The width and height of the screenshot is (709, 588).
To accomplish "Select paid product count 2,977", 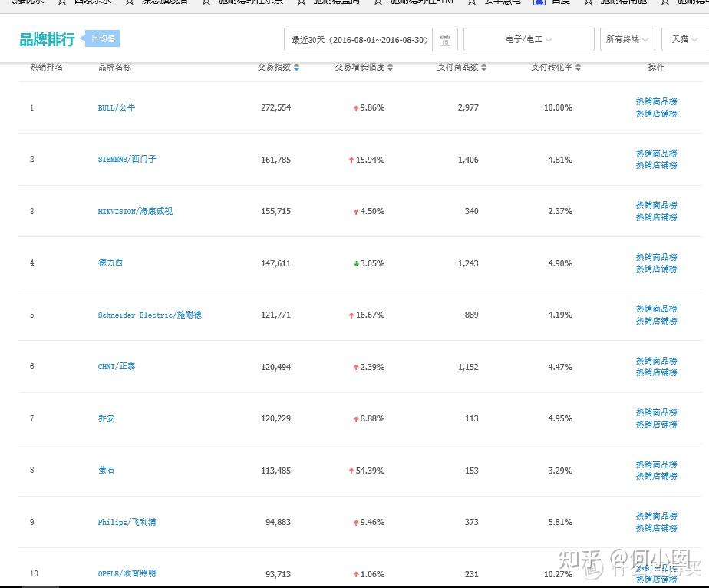I will tap(468, 107).
